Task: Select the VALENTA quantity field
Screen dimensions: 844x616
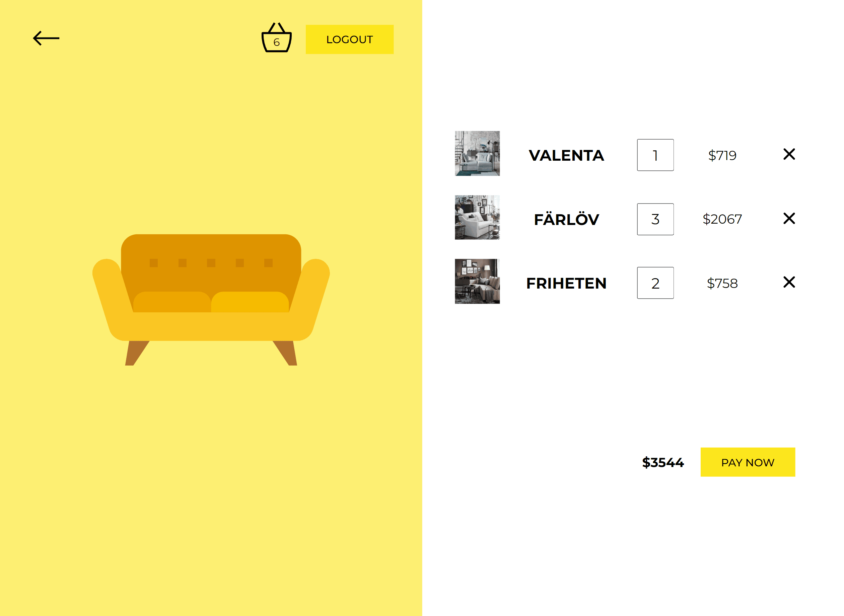Action: (x=655, y=155)
